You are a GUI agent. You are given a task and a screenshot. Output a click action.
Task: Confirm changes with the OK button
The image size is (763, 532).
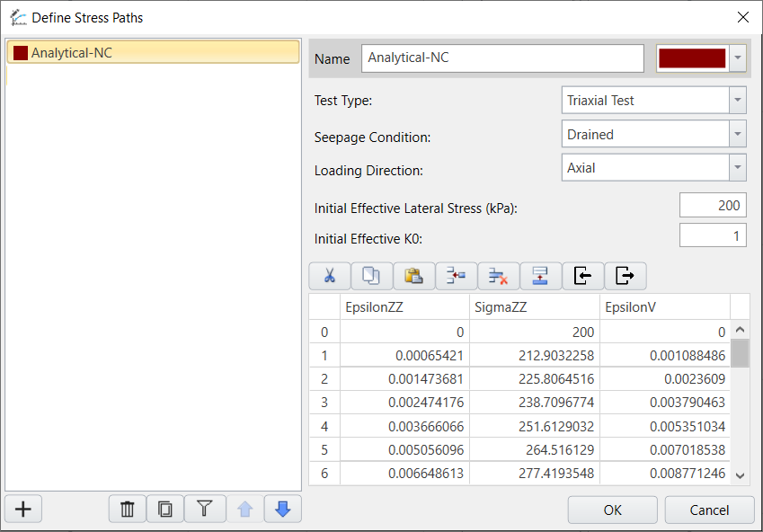(x=612, y=510)
